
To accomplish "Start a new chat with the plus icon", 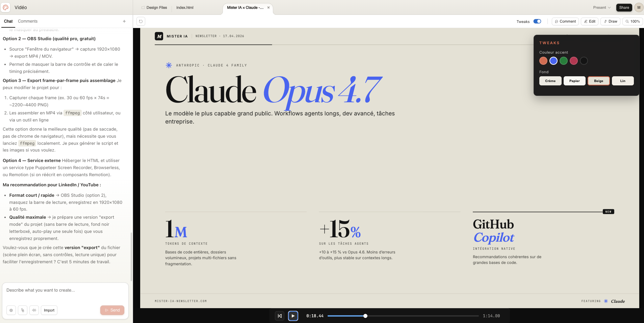I will [124, 21].
